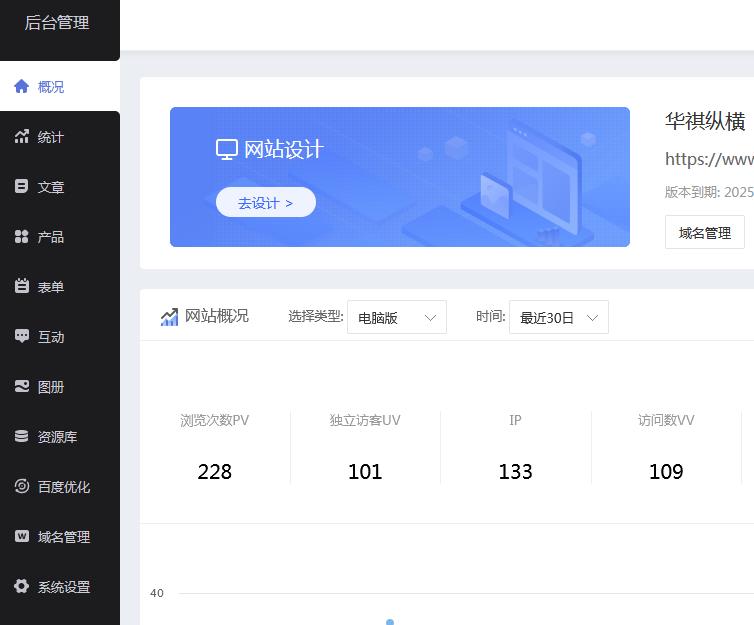Open the 表单 forms section
Viewport: 754px width, 625px height.
(x=60, y=287)
